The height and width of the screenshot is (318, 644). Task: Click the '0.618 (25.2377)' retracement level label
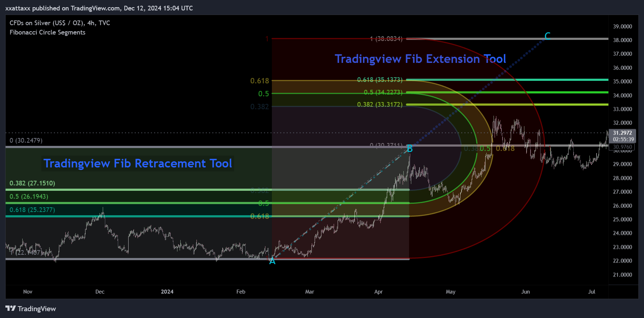[32, 210]
